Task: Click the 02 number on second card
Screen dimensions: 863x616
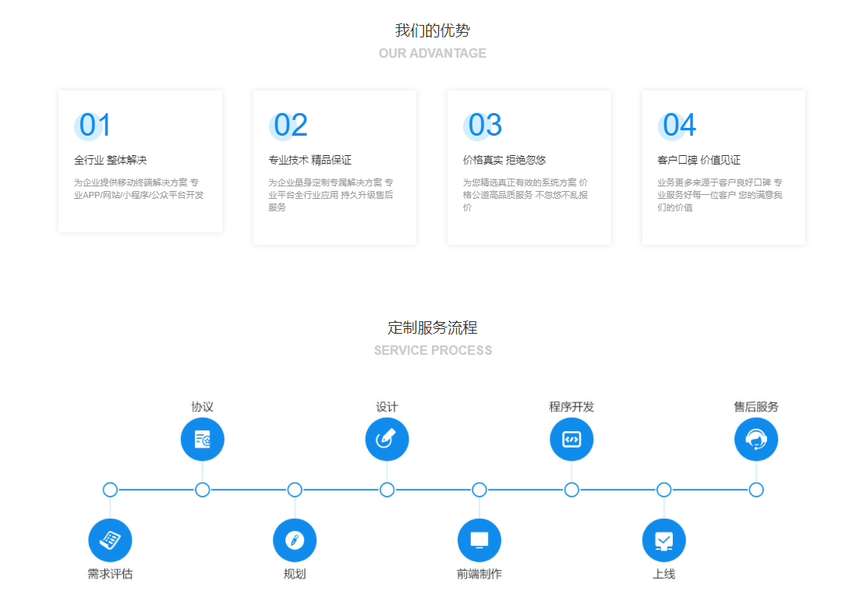Action: [x=291, y=125]
